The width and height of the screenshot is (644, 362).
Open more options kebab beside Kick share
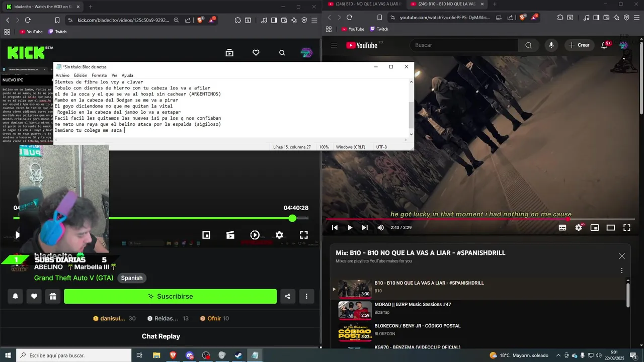coord(306,296)
